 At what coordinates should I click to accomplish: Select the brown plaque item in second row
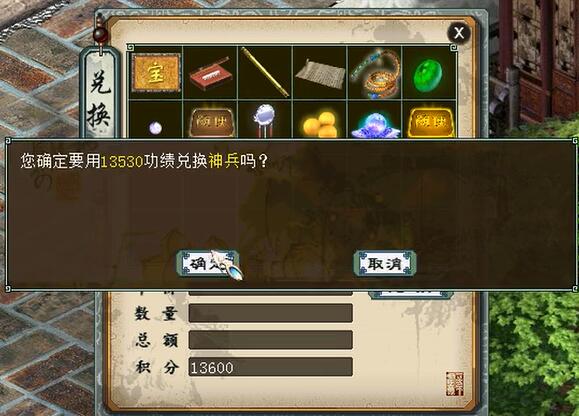pyautogui.click(x=210, y=120)
